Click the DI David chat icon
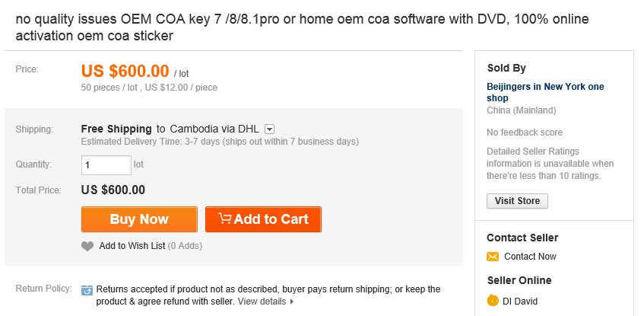This screenshot has width=644, height=316. [493, 301]
